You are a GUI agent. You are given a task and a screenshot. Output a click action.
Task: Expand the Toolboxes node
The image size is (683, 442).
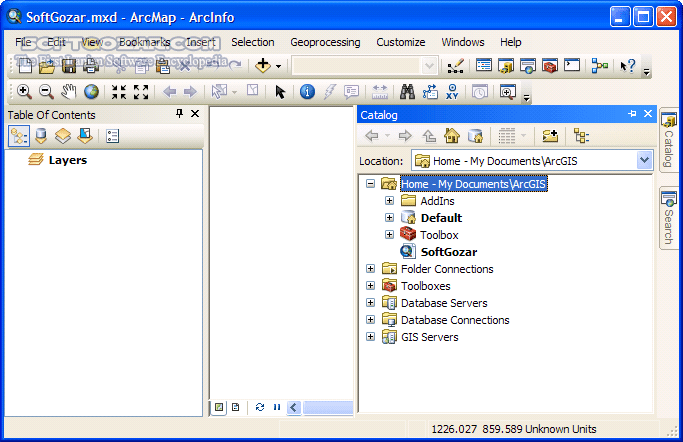click(370, 285)
